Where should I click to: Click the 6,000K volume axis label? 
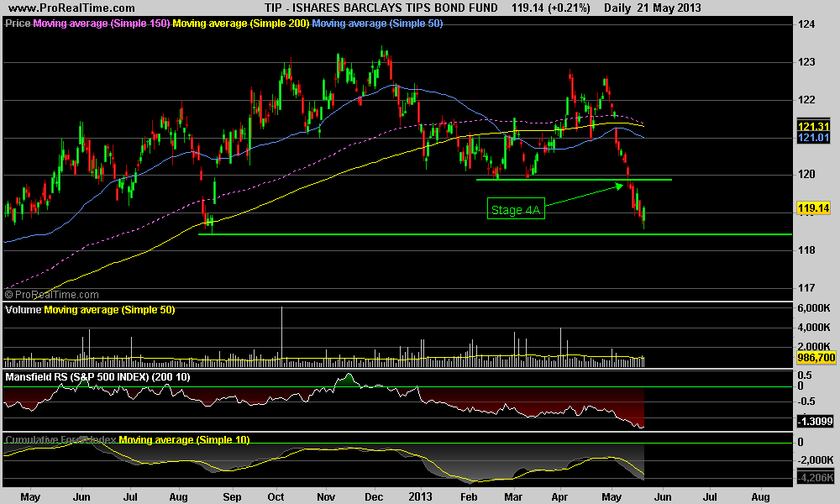[814, 308]
